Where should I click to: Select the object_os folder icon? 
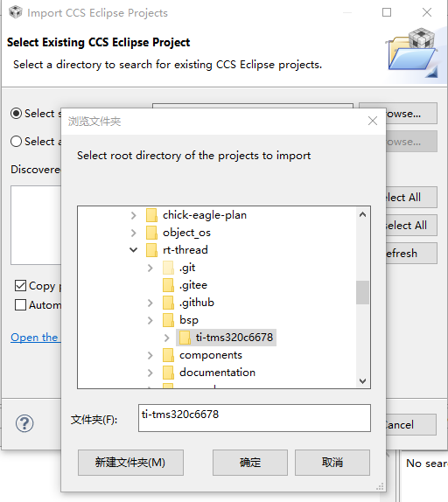coord(151,233)
